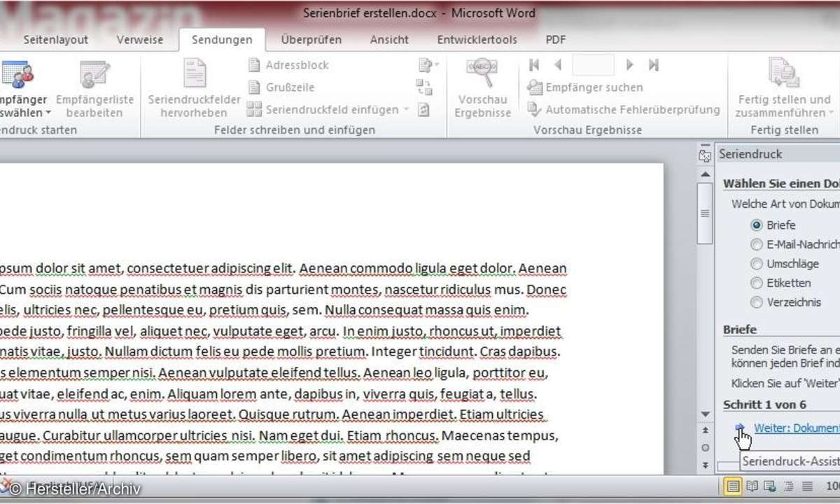
Task: Go to first record arrow
Action: click(535, 65)
